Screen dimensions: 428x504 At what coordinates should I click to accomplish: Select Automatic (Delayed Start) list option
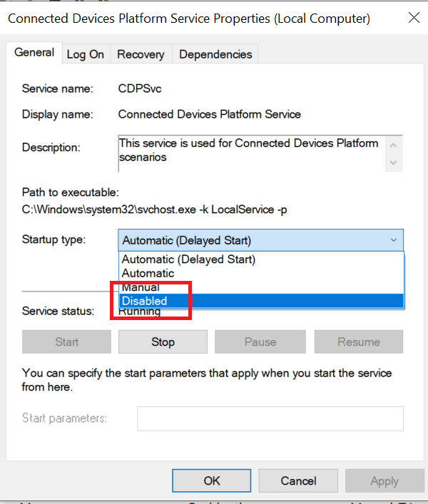(x=261, y=259)
